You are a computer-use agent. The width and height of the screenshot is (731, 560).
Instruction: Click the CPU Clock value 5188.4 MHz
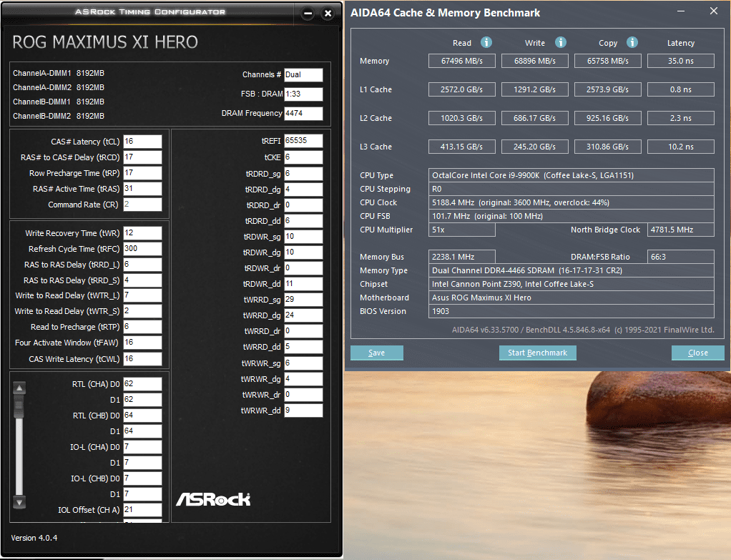571,202
